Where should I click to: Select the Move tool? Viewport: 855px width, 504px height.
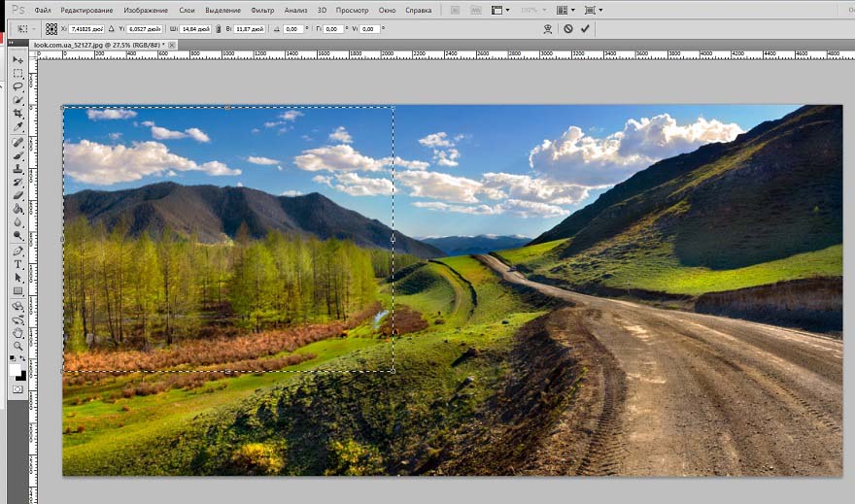pos(18,59)
